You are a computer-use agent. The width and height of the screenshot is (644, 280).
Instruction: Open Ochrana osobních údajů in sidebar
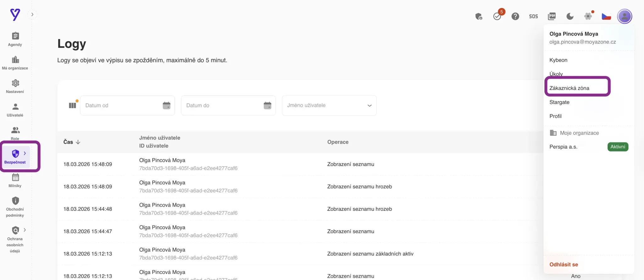[15, 239]
